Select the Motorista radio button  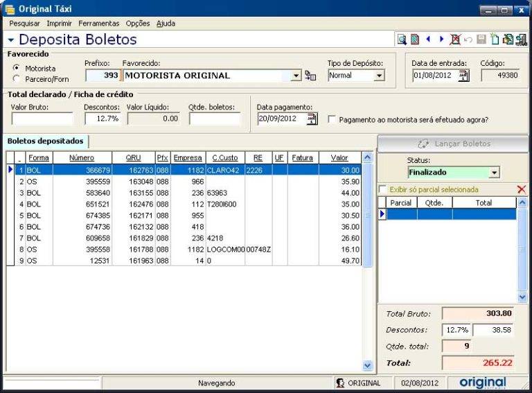[17, 68]
